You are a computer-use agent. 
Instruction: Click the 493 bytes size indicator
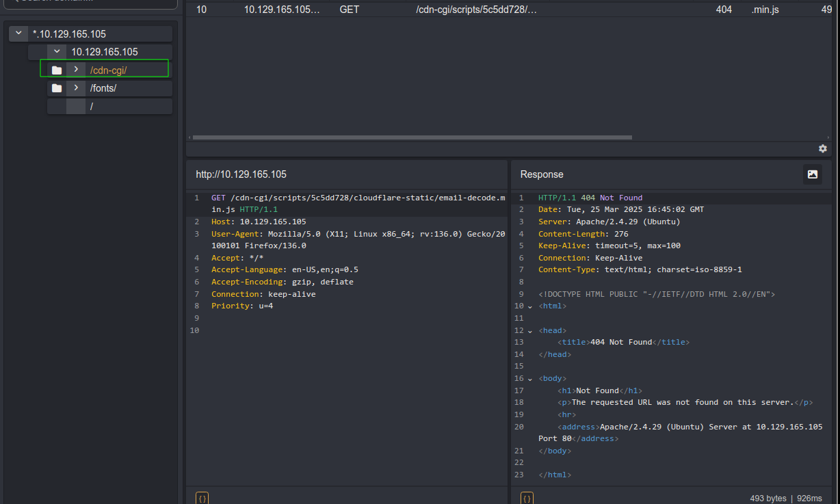tap(768, 499)
